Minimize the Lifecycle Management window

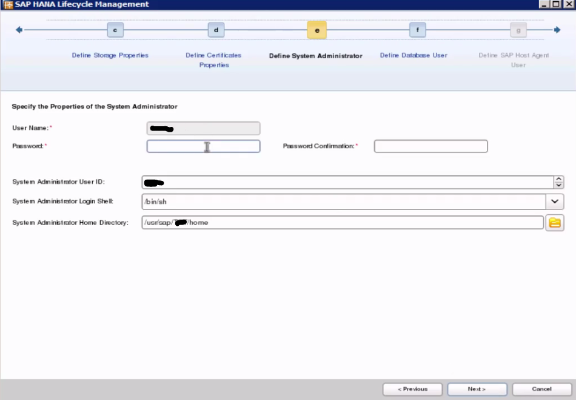[544, 4]
